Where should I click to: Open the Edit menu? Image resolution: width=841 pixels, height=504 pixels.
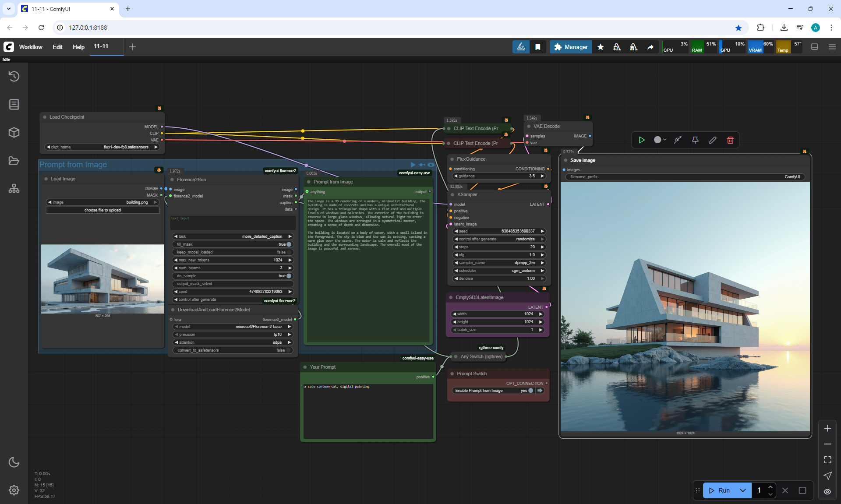57,47
